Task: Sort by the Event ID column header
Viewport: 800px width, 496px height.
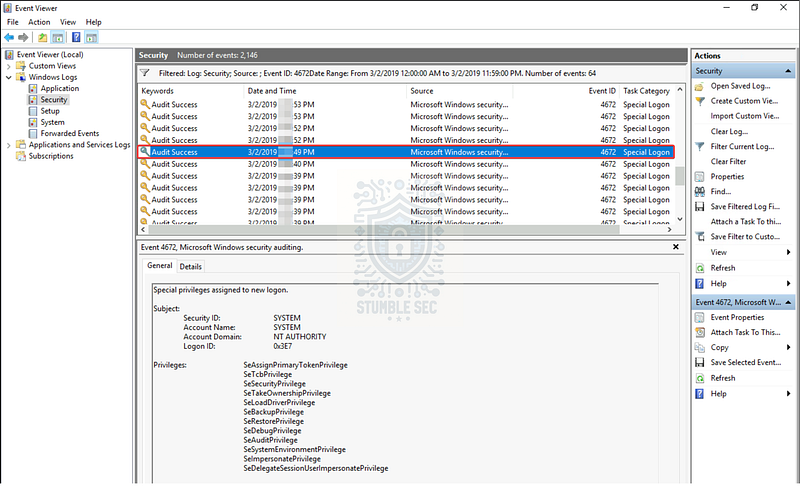Action: [567, 91]
